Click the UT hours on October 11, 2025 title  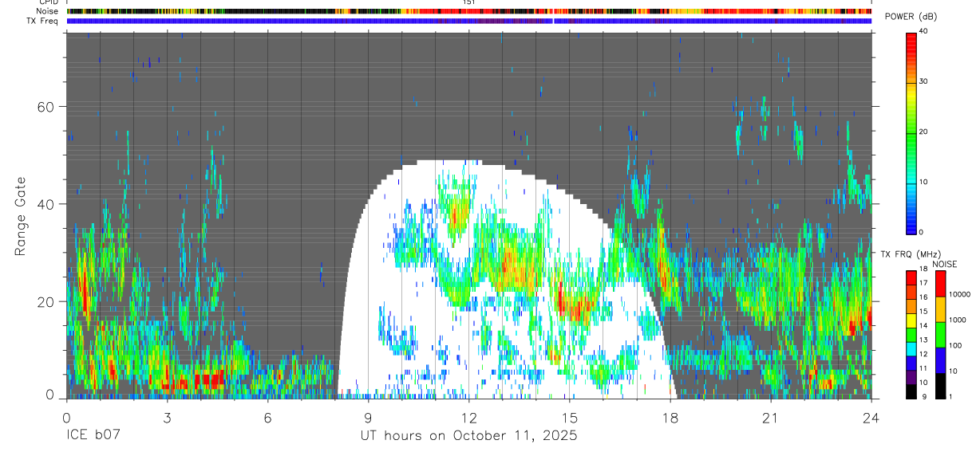tap(468, 436)
